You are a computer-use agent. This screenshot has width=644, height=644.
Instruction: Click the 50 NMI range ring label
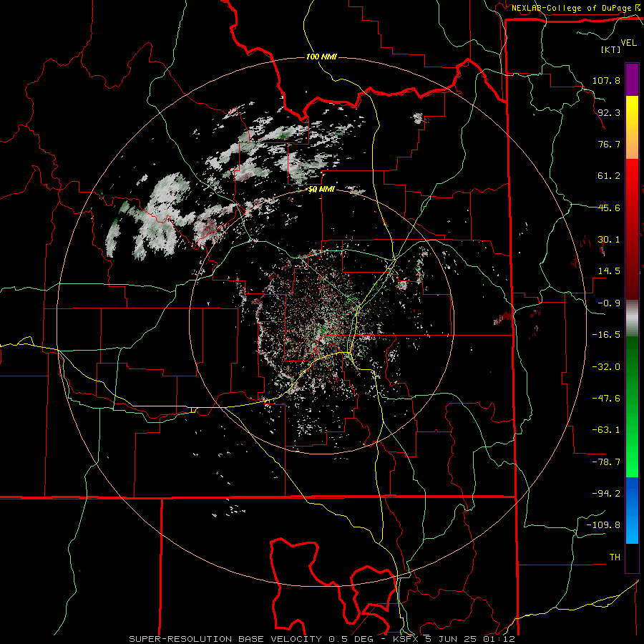pyautogui.click(x=321, y=190)
